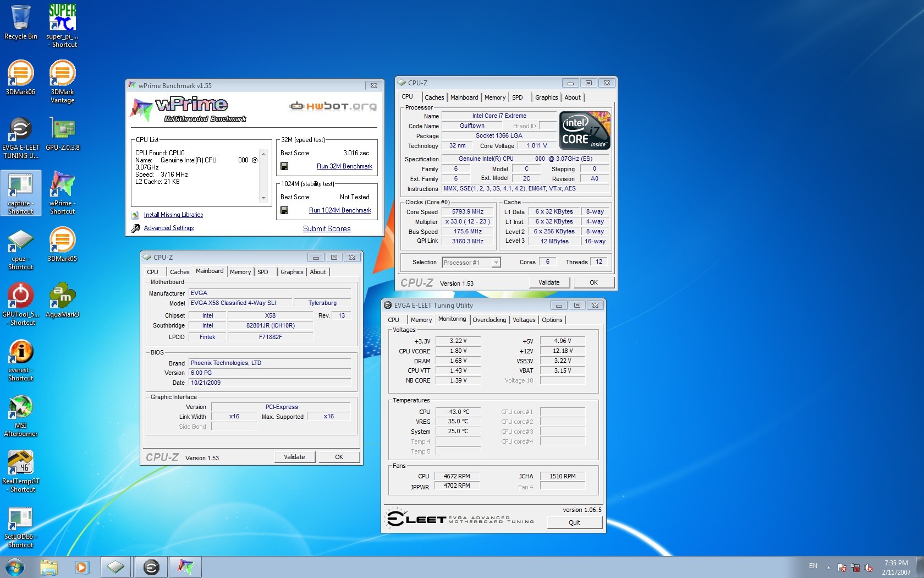
Task: Click the Submit Scores link
Action: [327, 228]
